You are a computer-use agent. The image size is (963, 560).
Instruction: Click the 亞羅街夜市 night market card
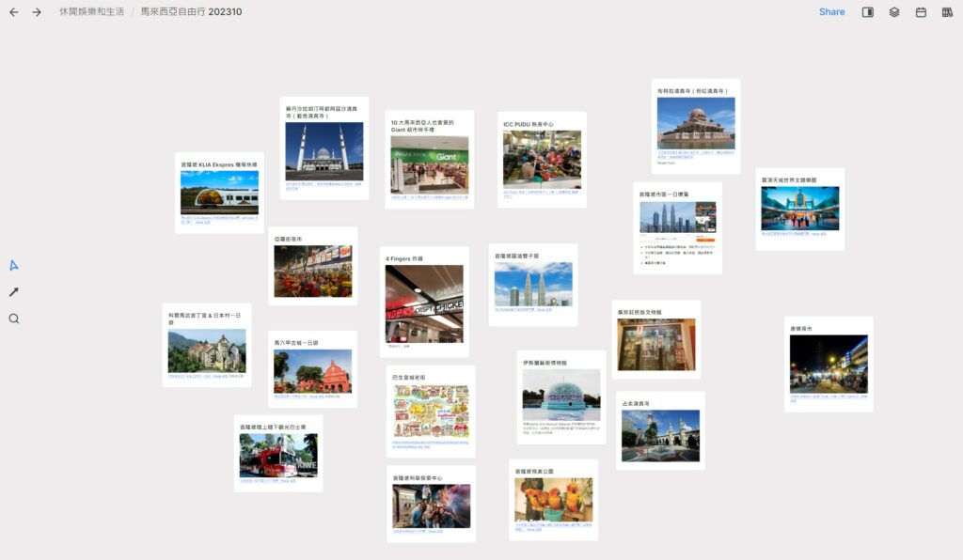312,266
